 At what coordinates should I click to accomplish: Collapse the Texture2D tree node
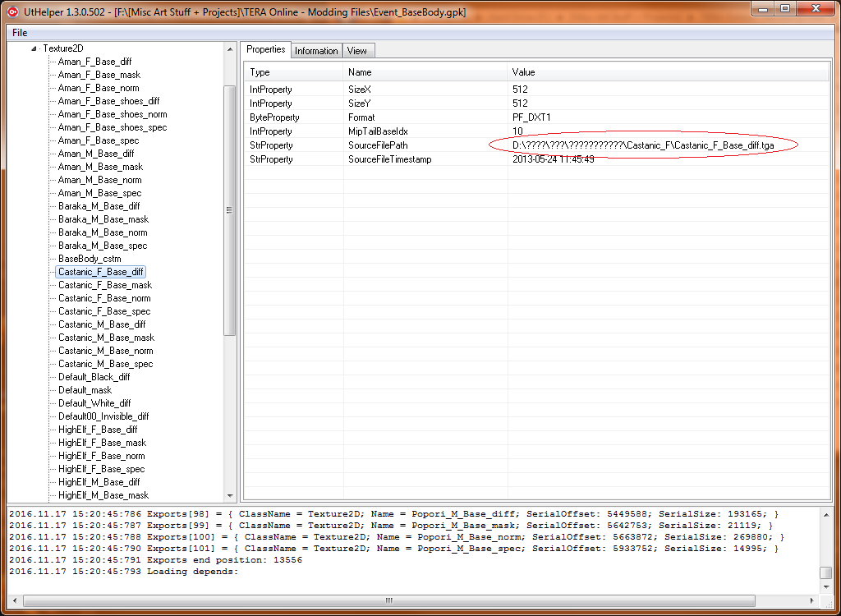(34, 48)
